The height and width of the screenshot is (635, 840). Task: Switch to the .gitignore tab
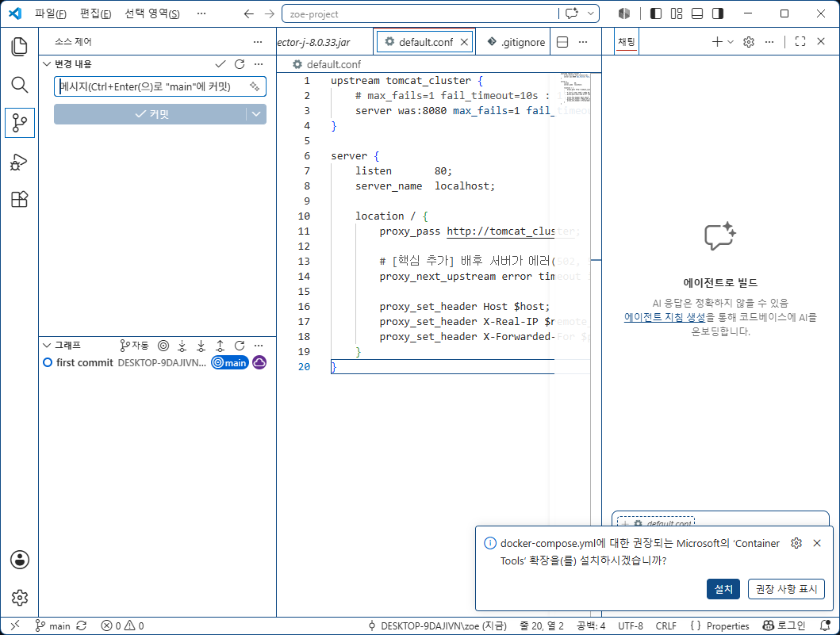point(516,42)
